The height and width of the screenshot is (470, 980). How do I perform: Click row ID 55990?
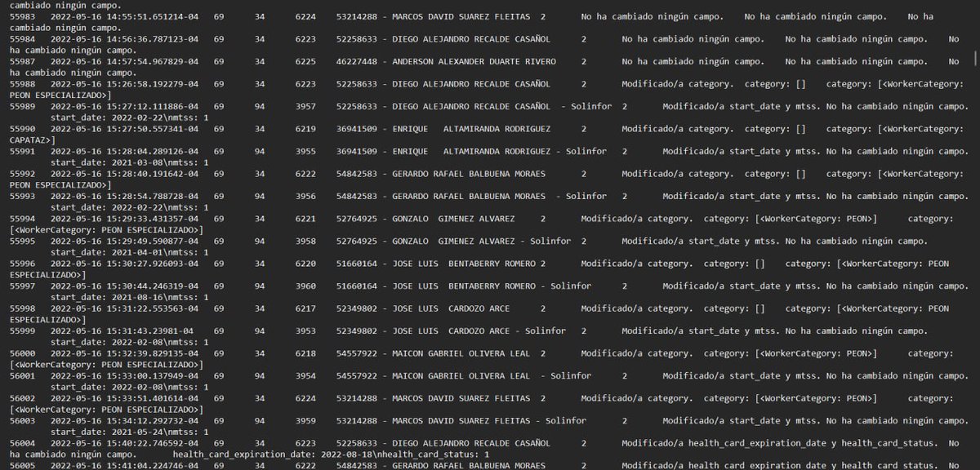point(23,129)
